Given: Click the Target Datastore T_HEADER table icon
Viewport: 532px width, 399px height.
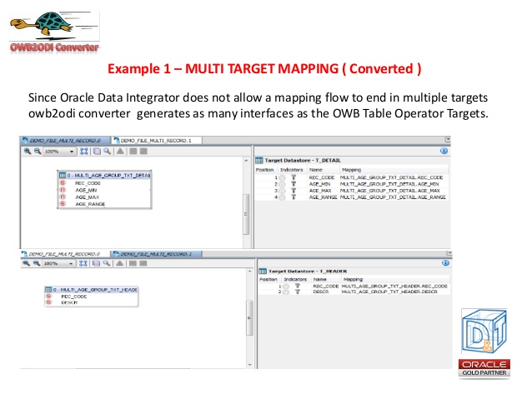Looking at the screenshot, I should 263,272.
